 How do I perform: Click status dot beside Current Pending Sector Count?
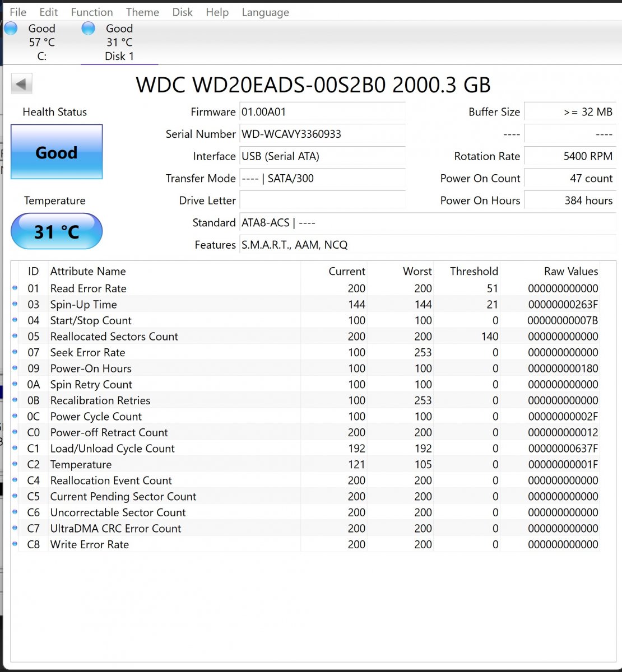pyautogui.click(x=15, y=496)
